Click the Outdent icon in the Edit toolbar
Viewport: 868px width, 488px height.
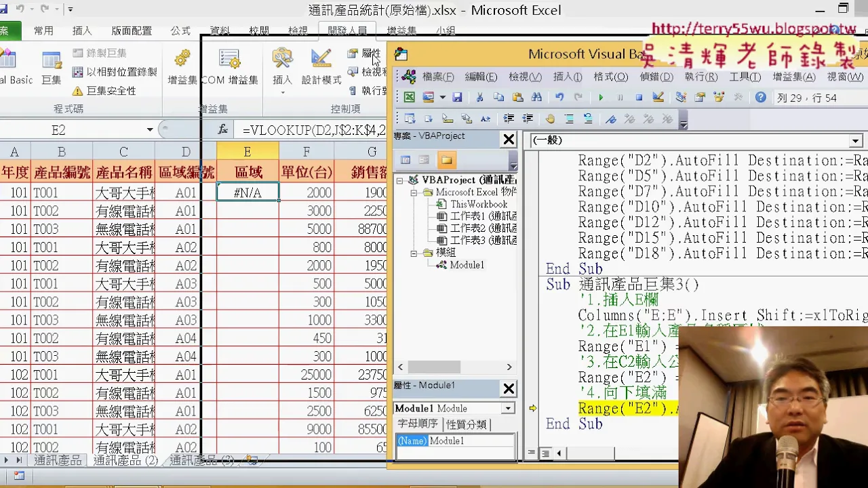tap(527, 119)
